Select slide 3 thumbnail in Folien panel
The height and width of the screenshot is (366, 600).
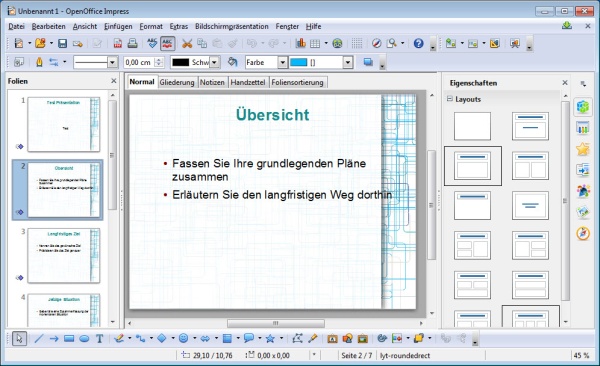click(x=64, y=255)
